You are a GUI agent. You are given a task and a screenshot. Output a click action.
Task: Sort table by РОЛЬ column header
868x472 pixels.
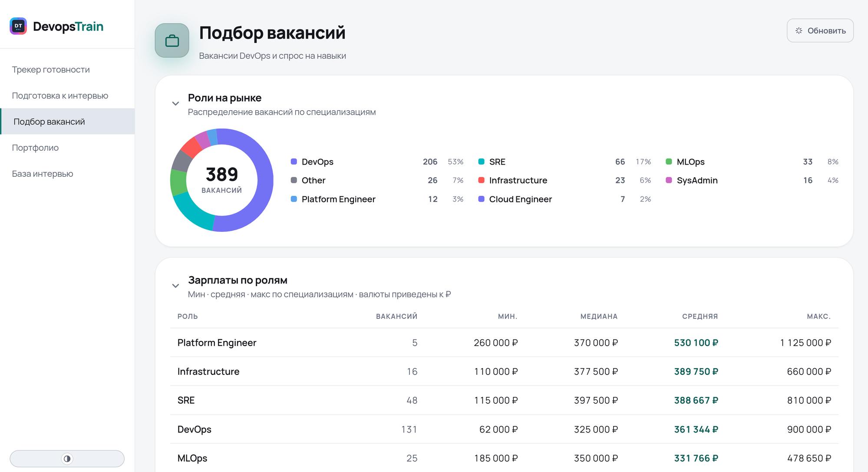coord(188,317)
